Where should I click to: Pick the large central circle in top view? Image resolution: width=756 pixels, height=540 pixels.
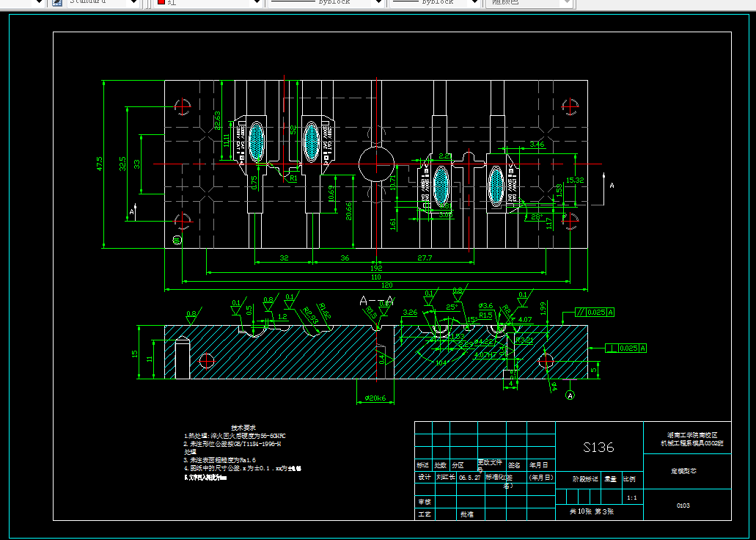click(375, 163)
